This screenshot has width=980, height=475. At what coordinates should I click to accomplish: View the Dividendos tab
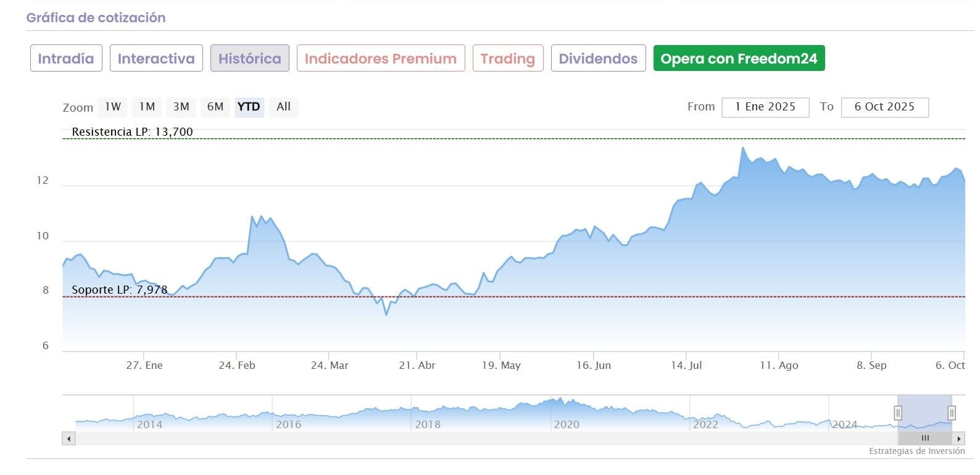pos(598,59)
